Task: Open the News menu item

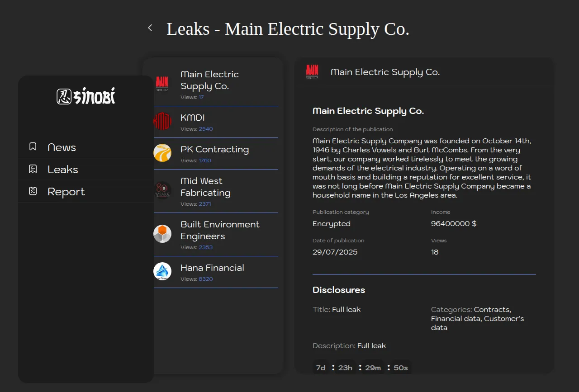Action: coord(62,147)
